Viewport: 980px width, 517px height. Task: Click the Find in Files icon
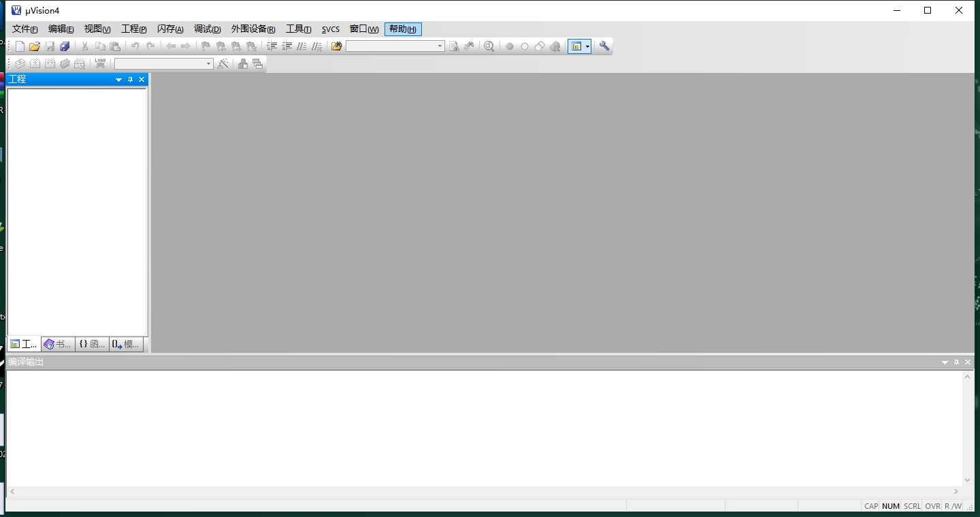[336, 46]
